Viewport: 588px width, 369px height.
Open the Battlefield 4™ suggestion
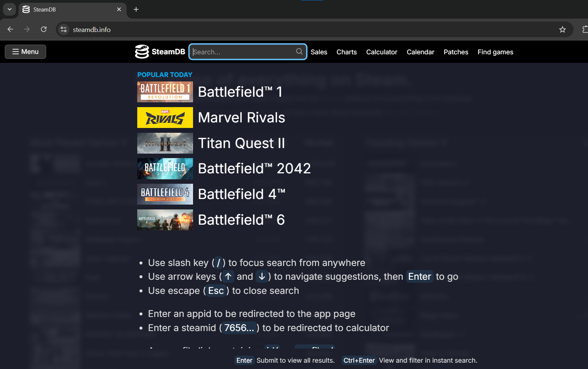tap(242, 194)
